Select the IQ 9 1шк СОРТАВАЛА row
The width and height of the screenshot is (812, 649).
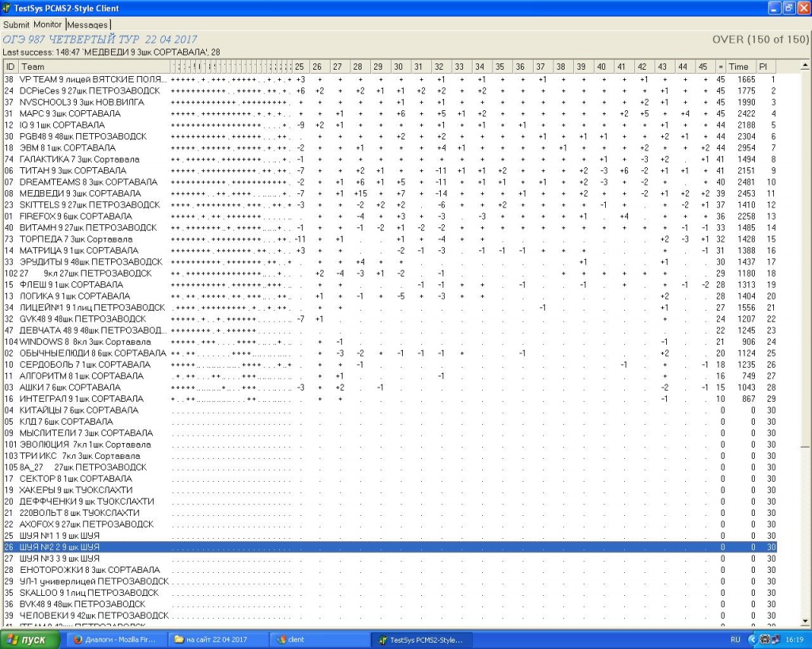coord(389,125)
